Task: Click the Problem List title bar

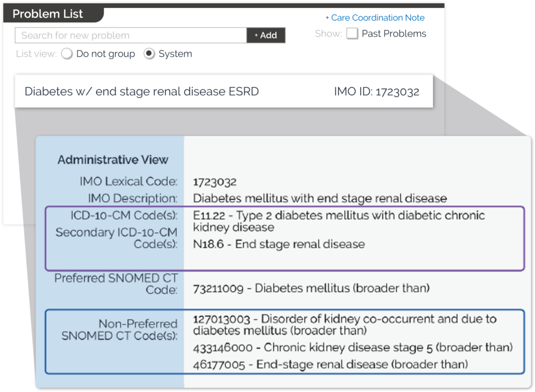Action: [x=47, y=14]
